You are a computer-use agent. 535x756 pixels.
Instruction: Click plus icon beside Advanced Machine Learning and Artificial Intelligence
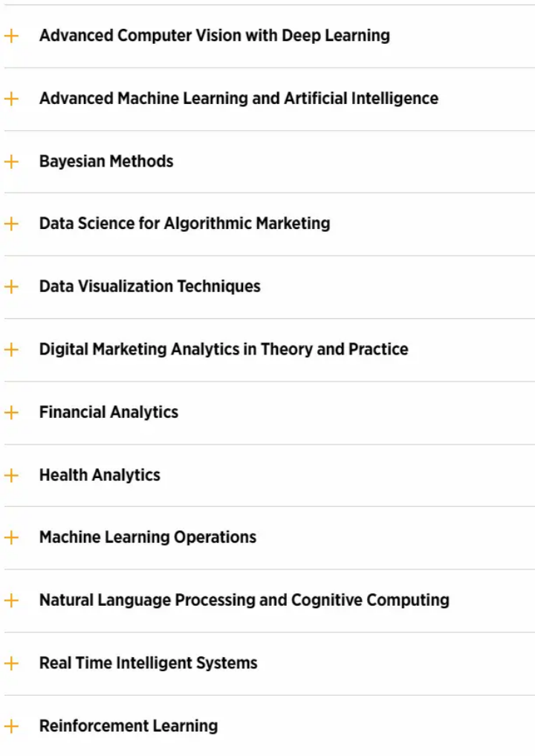11,99
